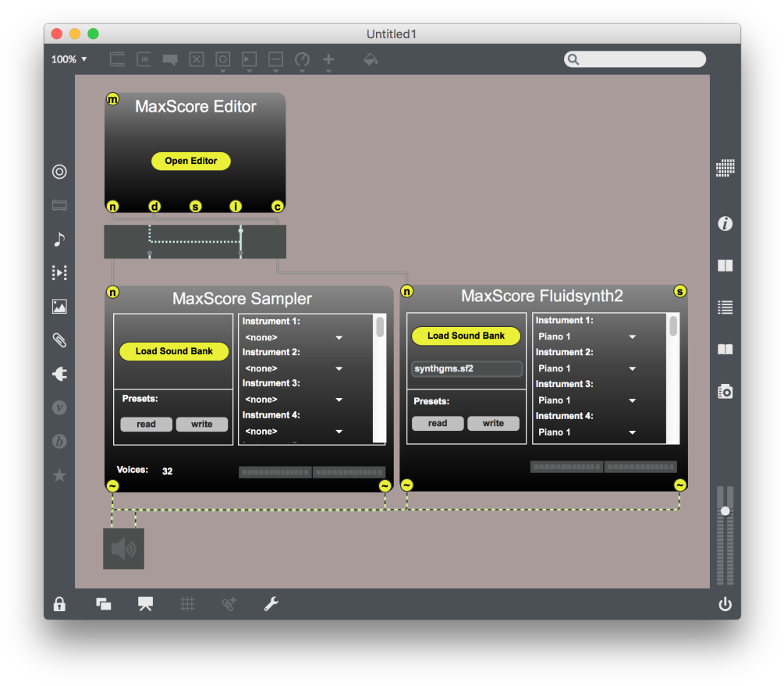Click the plus add-object toolbar icon
This screenshot has width=784, height=686.
(x=328, y=59)
